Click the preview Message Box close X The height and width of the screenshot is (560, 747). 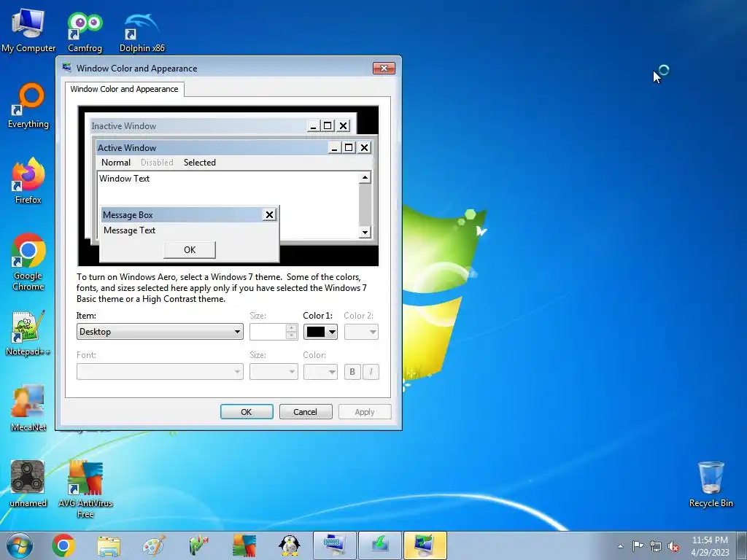pyautogui.click(x=269, y=215)
